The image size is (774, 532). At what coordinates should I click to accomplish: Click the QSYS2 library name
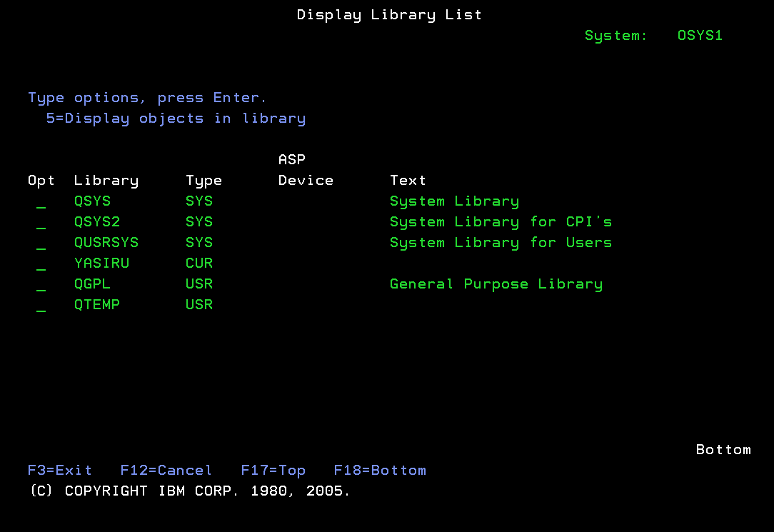point(97,222)
